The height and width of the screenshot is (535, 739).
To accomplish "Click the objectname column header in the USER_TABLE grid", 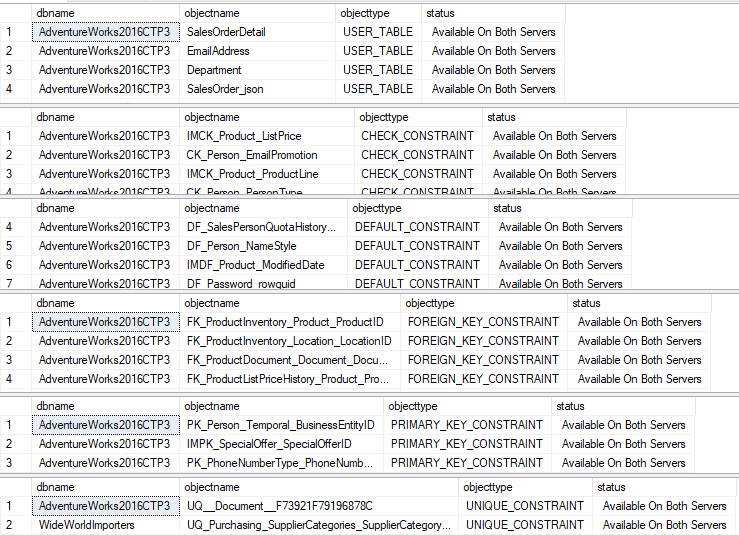I will tap(257, 13).
